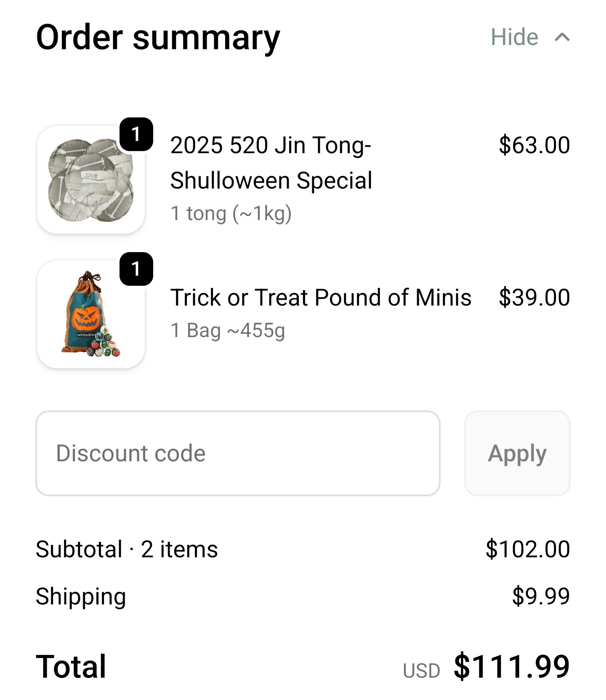Click the pumpkin bag product thumbnail
This screenshot has height=700, width=606.
point(90,315)
